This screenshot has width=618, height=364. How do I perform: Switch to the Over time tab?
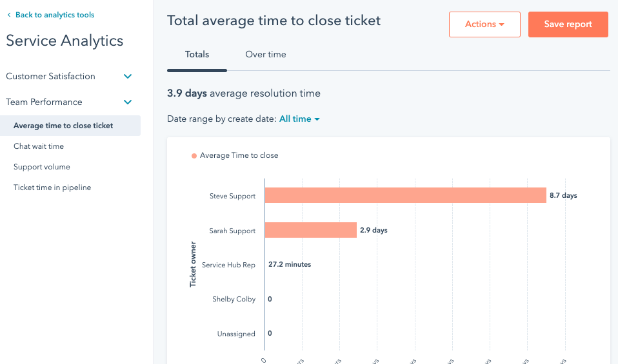click(x=265, y=55)
